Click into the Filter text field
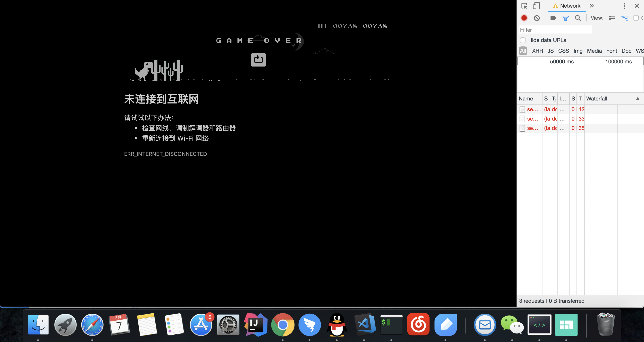 coord(555,30)
